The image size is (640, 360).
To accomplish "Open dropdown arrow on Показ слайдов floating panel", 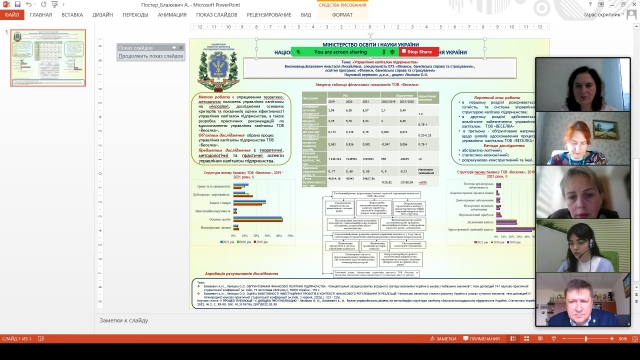I will (x=174, y=48).
